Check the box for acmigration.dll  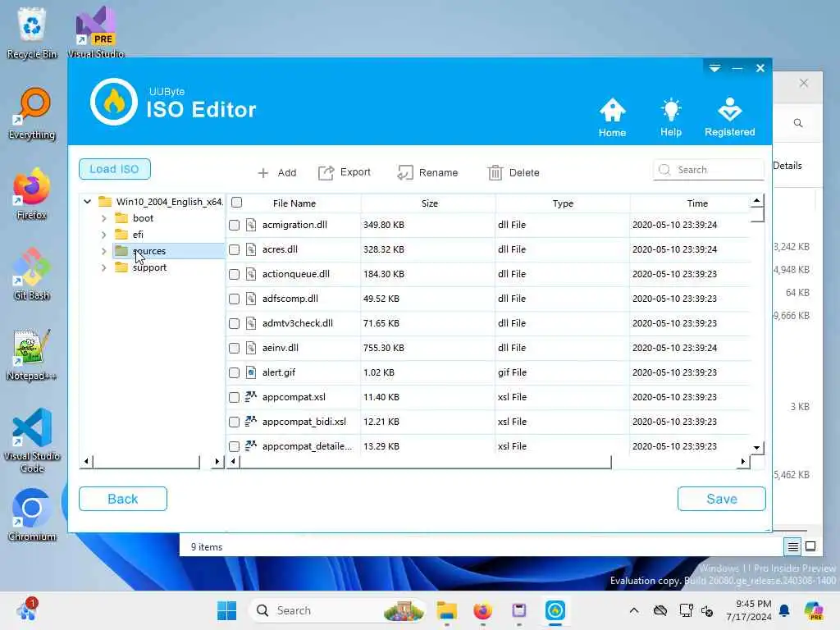(234, 225)
